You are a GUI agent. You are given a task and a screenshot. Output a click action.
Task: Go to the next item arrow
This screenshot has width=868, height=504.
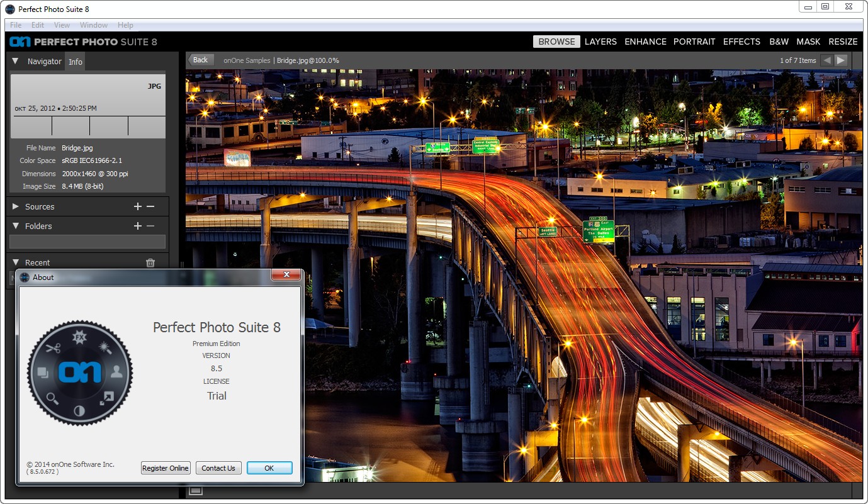click(841, 60)
